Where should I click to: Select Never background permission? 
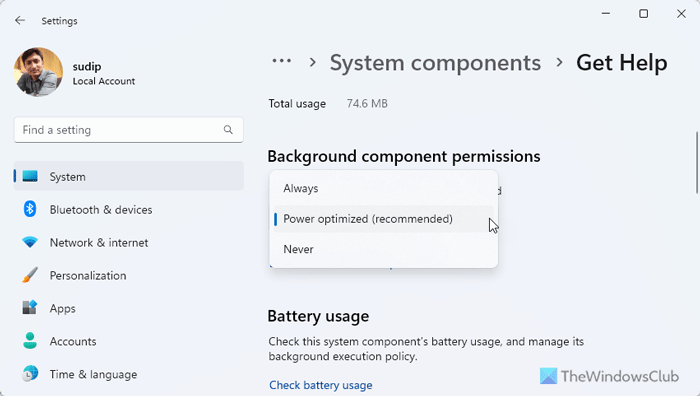click(x=383, y=249)
